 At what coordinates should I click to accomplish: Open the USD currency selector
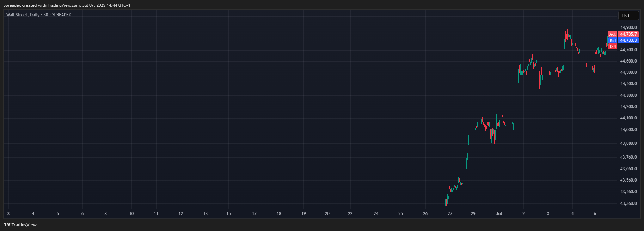[628, 16]
